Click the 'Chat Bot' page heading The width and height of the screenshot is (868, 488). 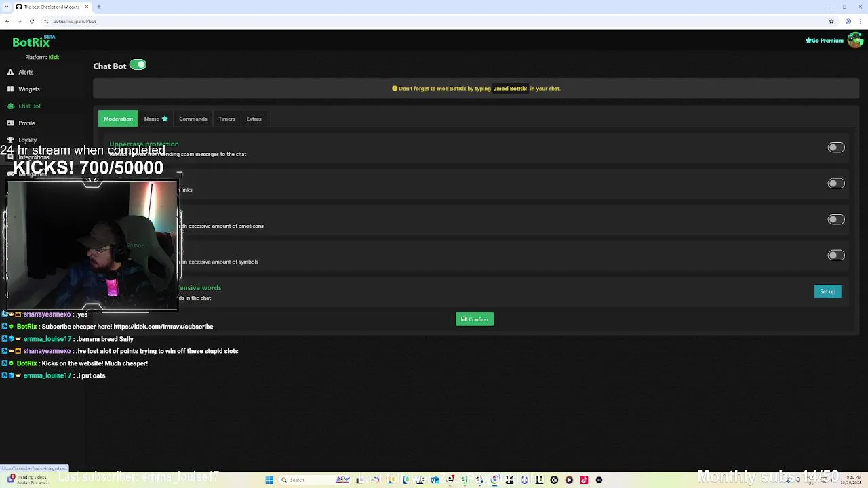pyautogui.click(x=110, y=66)
